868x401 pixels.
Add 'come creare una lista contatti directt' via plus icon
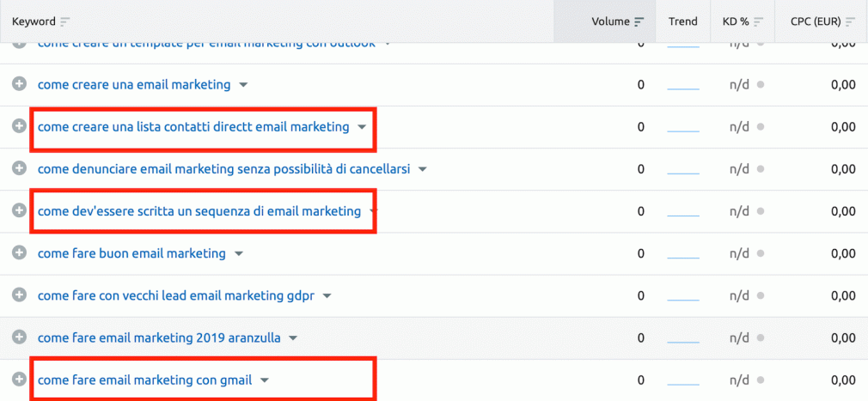pos(20,127)
